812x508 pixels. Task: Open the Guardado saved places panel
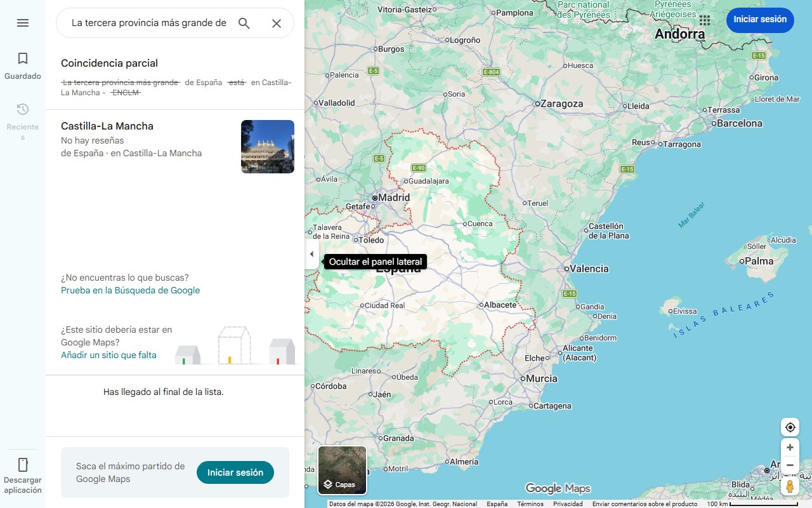(x=22, y=63)
